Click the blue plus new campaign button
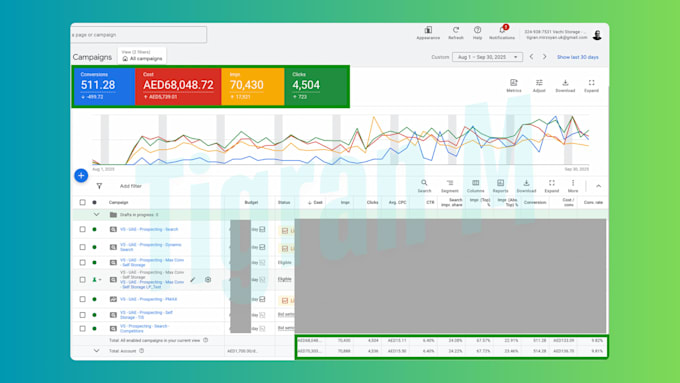The width and height of the screenshot is (680, 383). point(81,176)
